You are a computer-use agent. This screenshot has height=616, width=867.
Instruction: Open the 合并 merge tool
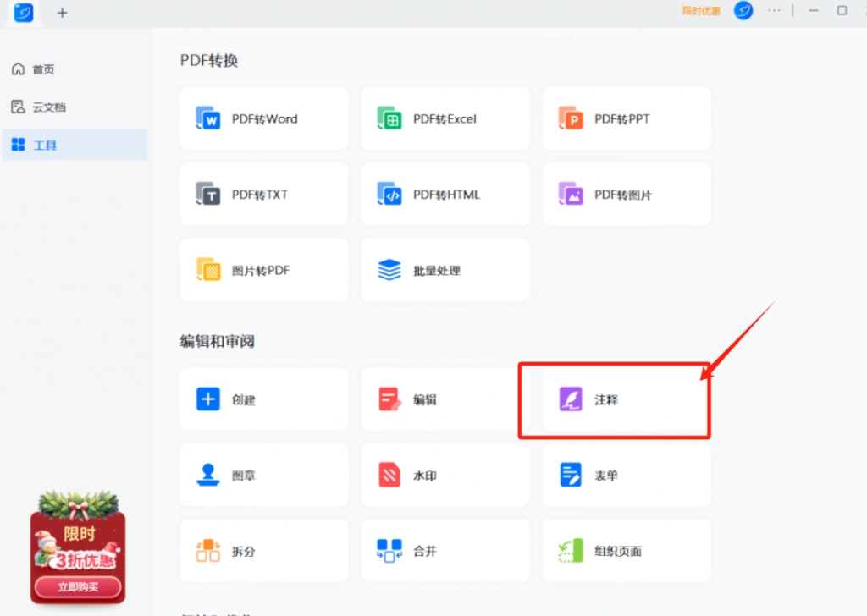coord(445,550)
